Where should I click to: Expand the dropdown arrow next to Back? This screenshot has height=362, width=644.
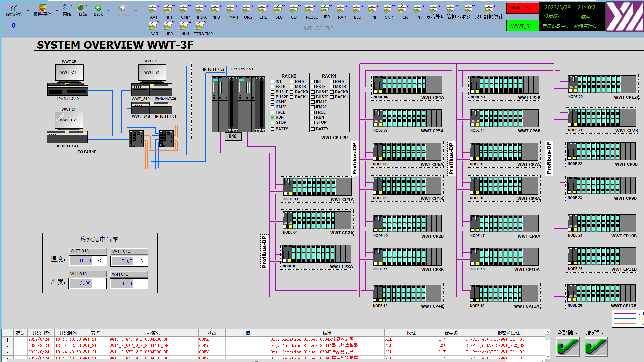(108, 11)
